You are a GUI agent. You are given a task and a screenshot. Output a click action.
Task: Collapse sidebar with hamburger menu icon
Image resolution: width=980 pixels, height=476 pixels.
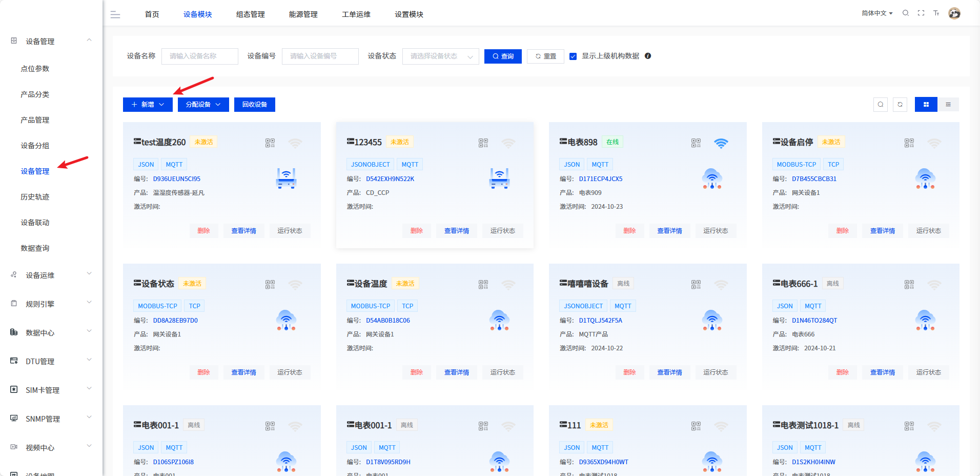pos(115,15)
